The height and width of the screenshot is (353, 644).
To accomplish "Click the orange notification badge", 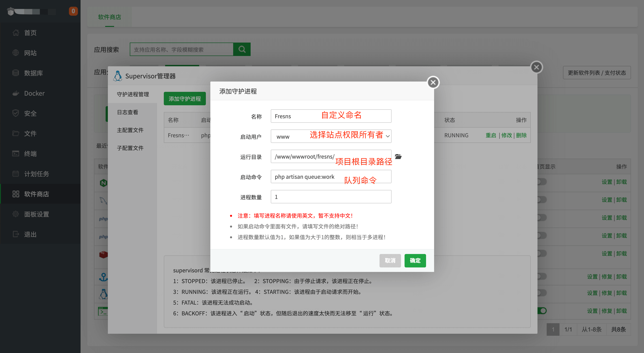I will point(73,11).
